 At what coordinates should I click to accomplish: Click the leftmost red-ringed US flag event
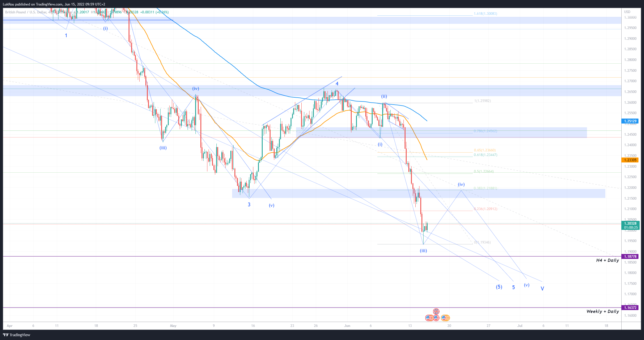[429, 318]
